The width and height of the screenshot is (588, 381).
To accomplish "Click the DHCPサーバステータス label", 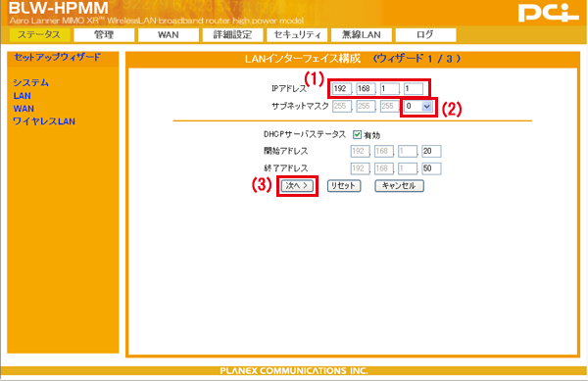I will click(x=305, y=134).
